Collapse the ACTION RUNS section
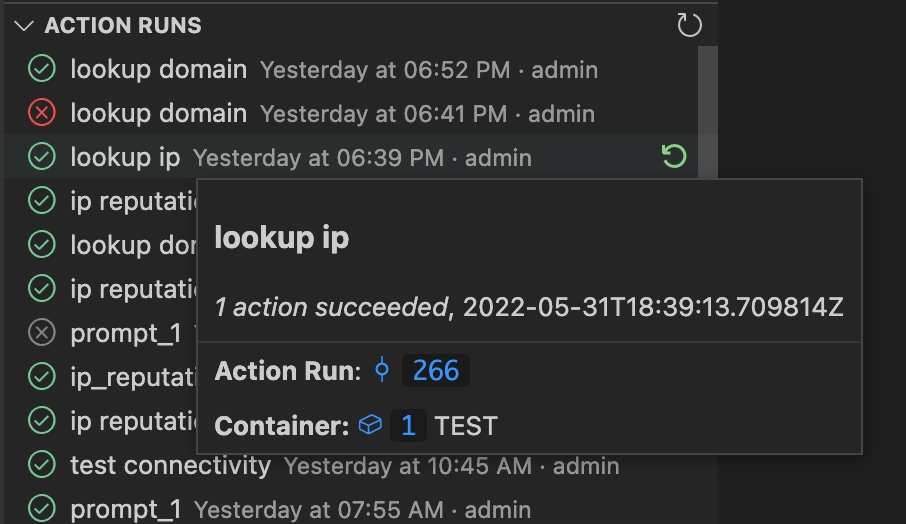Viewport: 906px width, 524px height. click(24, 26)
